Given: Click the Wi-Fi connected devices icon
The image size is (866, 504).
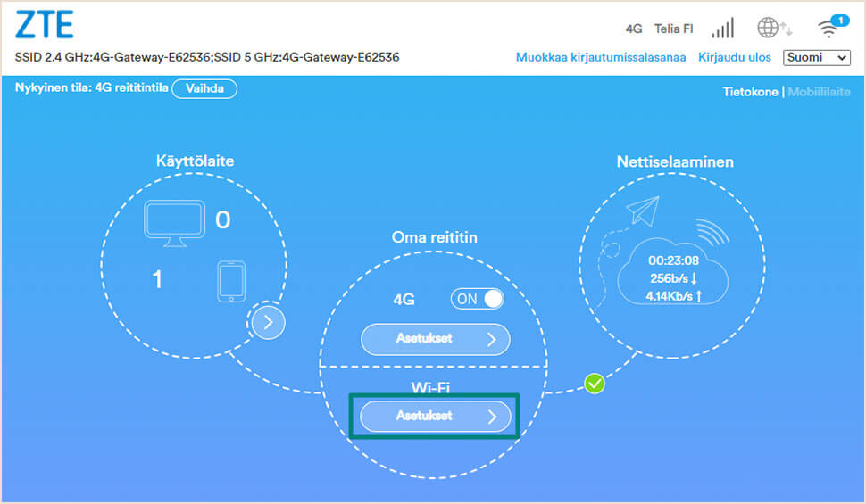Looking at the screenshot, I should point(831,28).
